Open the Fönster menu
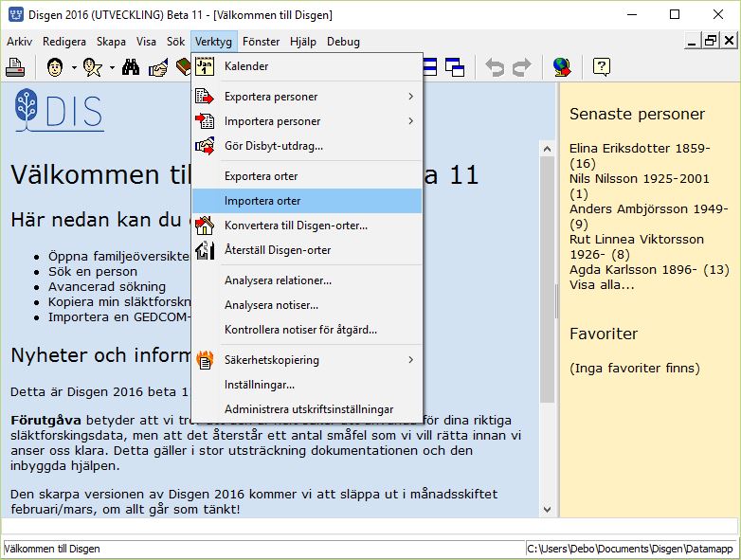Viewport: 741px width, 560px height. [x=261, y=42]
